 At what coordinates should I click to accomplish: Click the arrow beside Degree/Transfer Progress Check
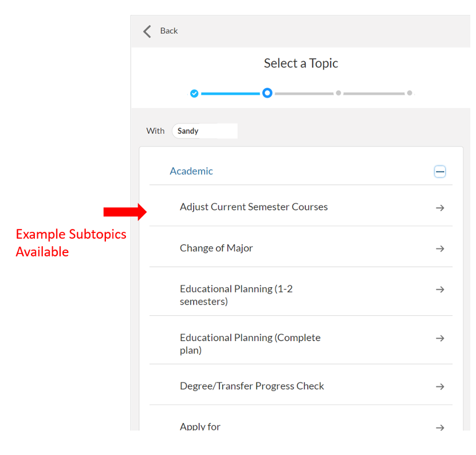pyautogui.click(x=440, y=387)
